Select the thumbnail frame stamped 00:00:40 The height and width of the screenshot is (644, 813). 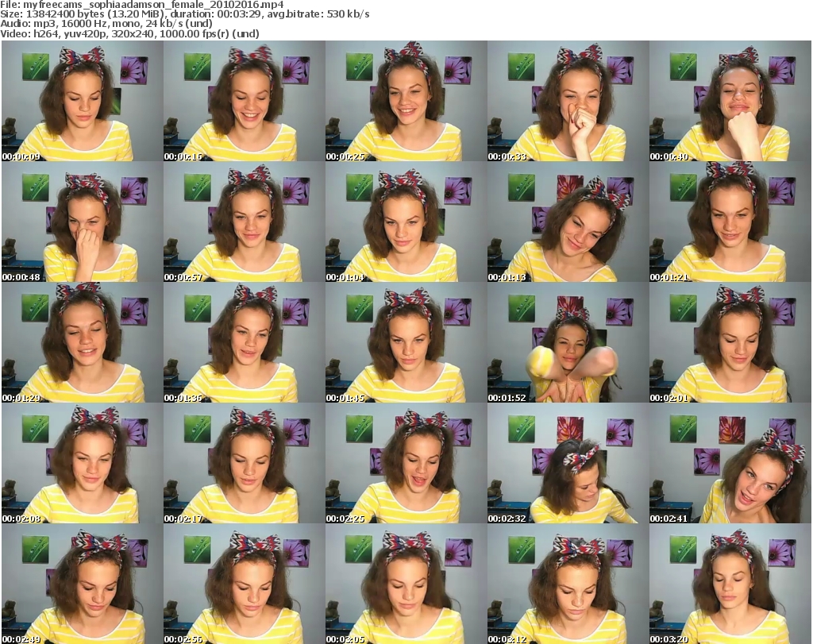[730, 101]
